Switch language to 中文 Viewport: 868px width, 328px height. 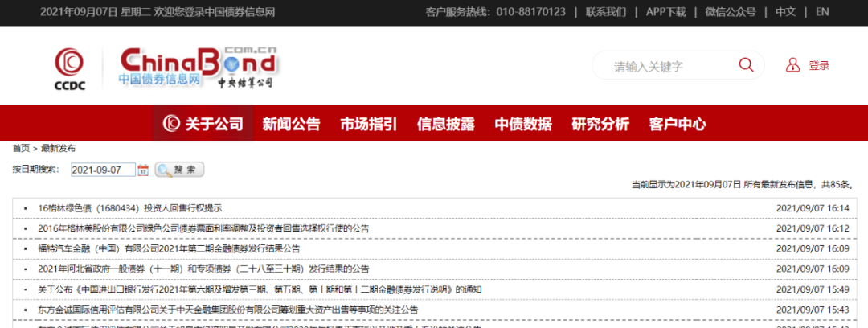785,11
